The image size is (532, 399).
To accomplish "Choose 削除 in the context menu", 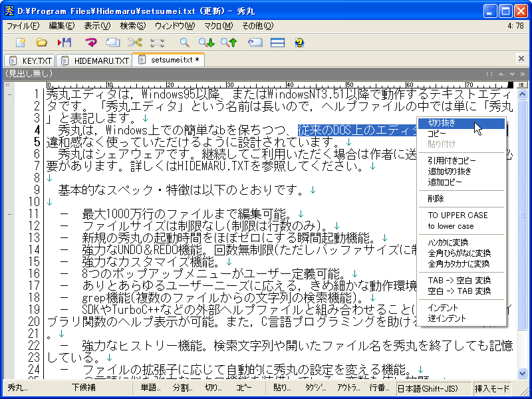I will (x=462, y=199).
